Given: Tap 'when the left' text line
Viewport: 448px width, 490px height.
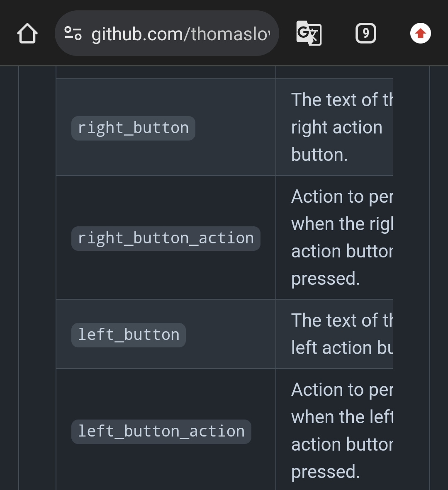Looking at the screenshot, I should tap(342, 417).
